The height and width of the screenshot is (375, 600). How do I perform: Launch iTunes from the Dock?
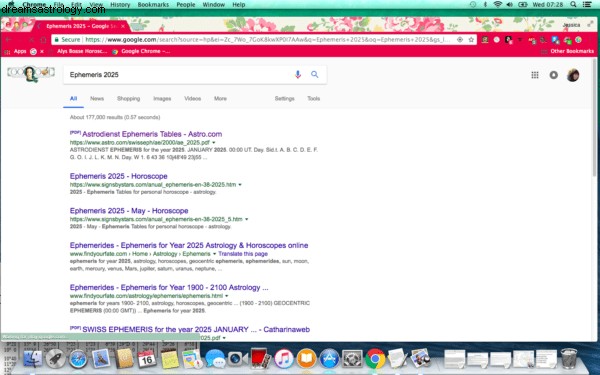pos(284,359)
